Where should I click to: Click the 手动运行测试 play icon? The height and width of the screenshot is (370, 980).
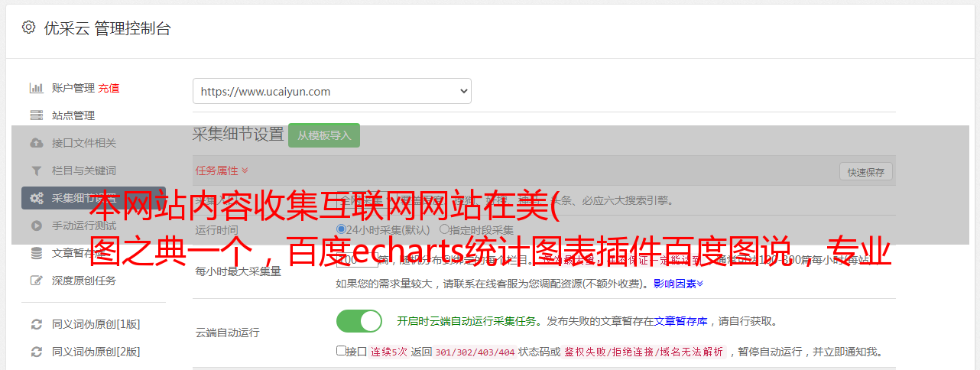36,226
